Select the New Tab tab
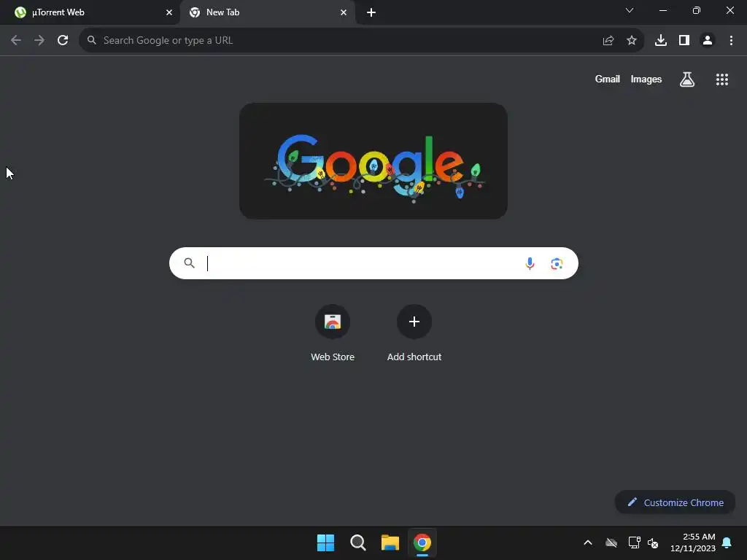The height and width of the screenshot is (560, 747). (x=267, y=12)
